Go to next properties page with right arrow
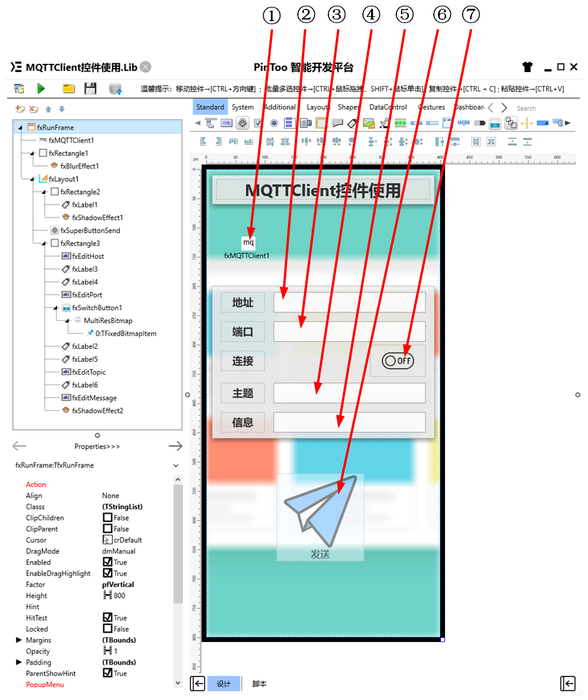The width and height of the screenshot is (588, 700). coord(175,446)
